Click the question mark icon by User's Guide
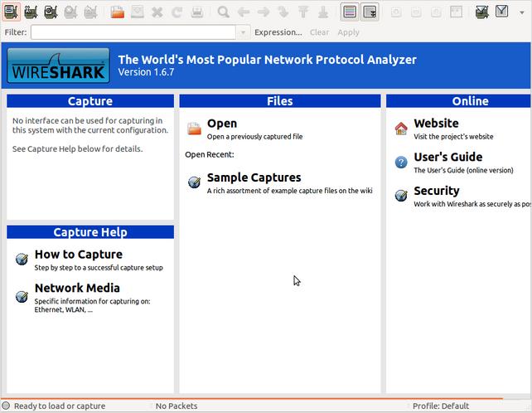This screenshot has height=413, width=532. click(401, 163)
